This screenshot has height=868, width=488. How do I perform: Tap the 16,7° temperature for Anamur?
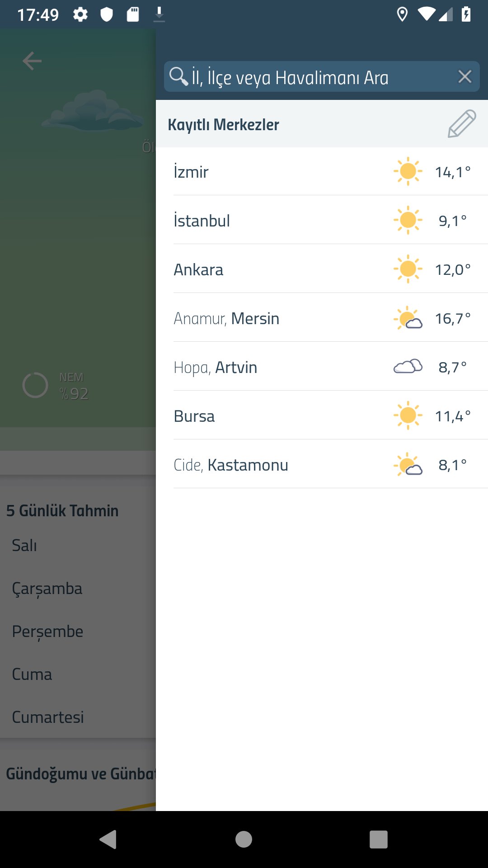pos(452,318)
